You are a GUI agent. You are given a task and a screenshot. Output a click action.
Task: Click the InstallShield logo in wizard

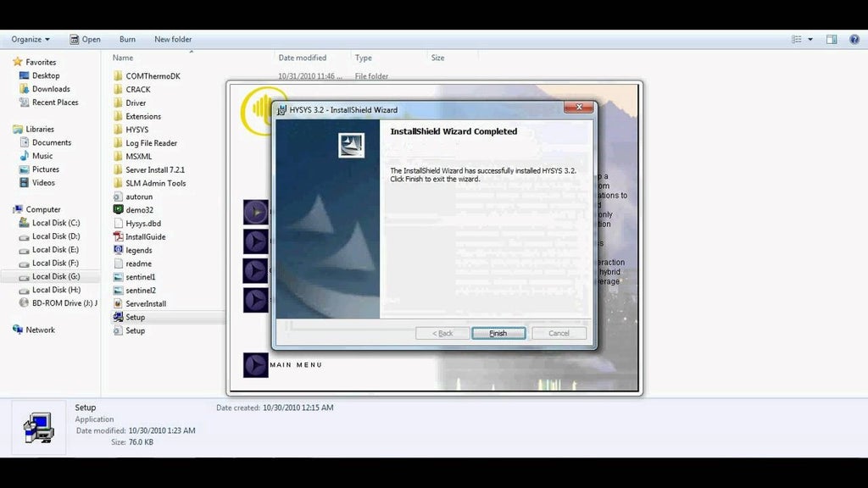click(x=352, y=145)
